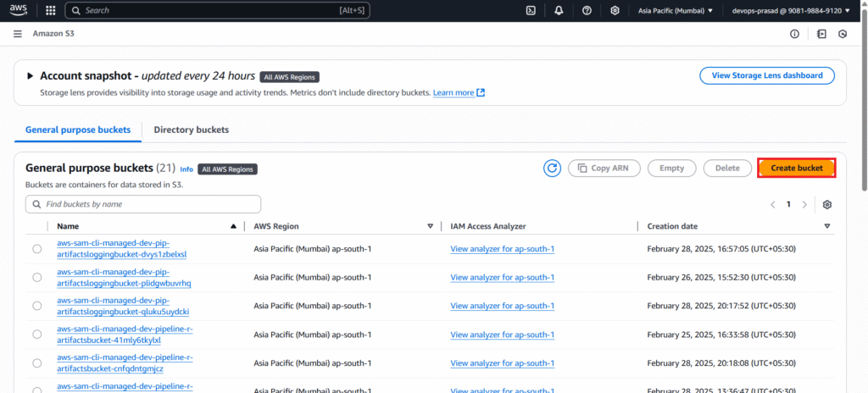Switch to Directory buckets tab
The height and width of the screenshot is (393, 868).
pyautogui.click(x=192, y=130)
